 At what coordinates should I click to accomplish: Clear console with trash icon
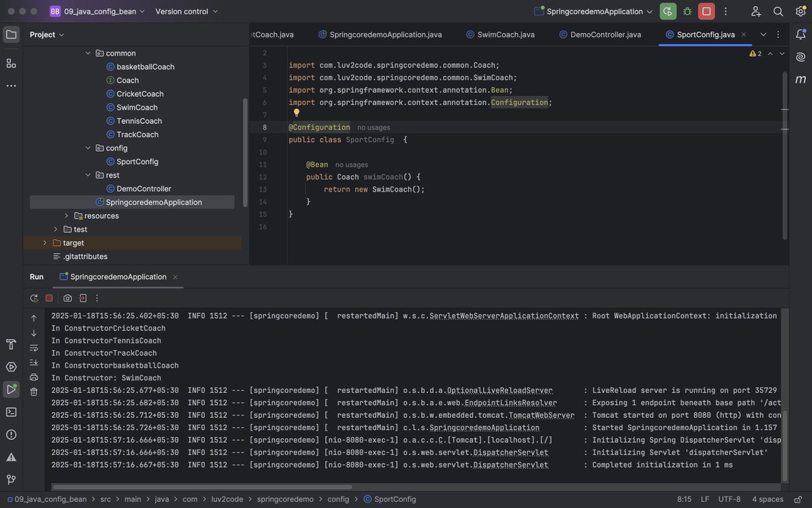coord(34,391)
